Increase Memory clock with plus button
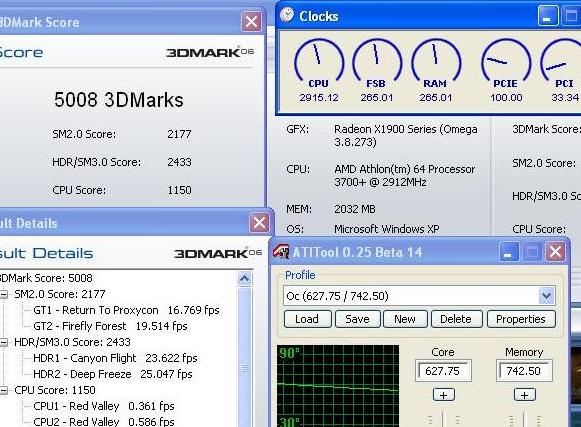The image size is (581, 427). [524, 395]
